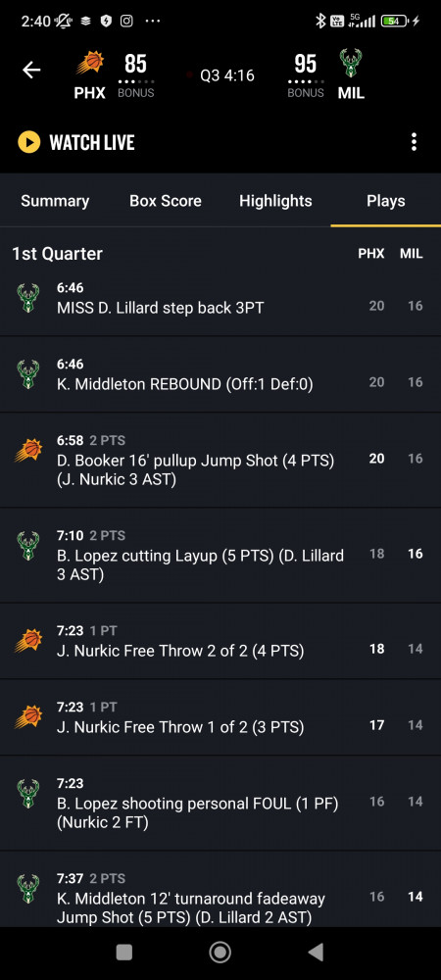Tap the back arrow icon
Viewport: 441px width, 980px height.
(x=31, y=70)
